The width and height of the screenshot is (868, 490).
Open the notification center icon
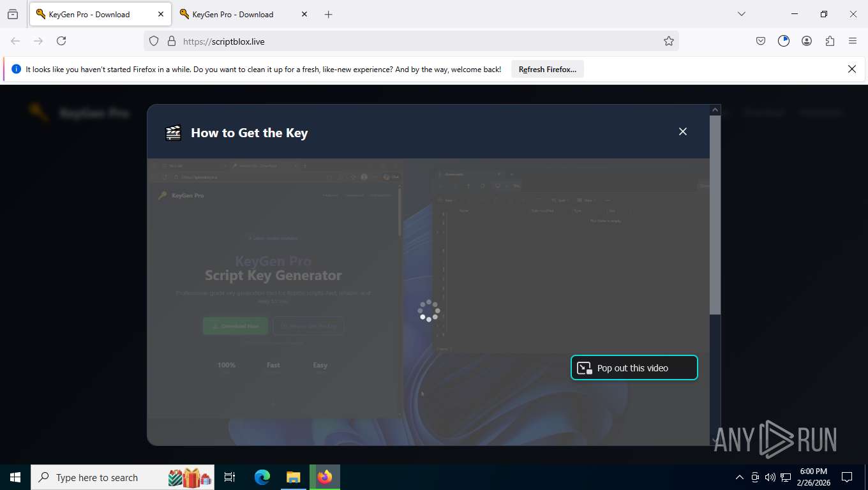click(847, 477)
